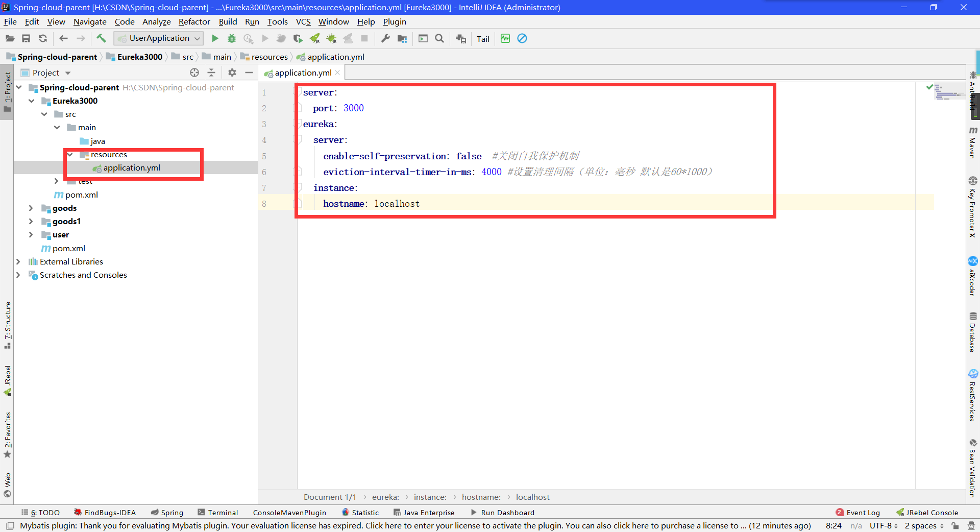Open the Event Log panel
Image resolution: width=980 pixels, height=532 pixels.
(x=857, y=512)
